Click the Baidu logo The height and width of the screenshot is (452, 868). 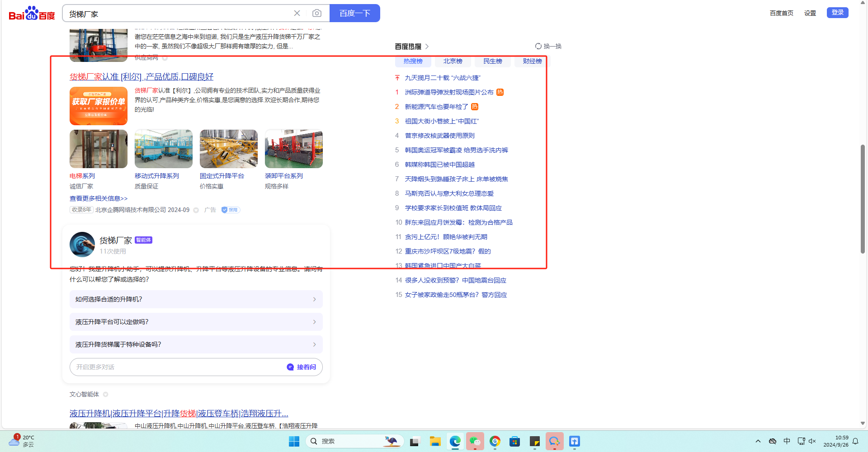(x=32, y=14)
